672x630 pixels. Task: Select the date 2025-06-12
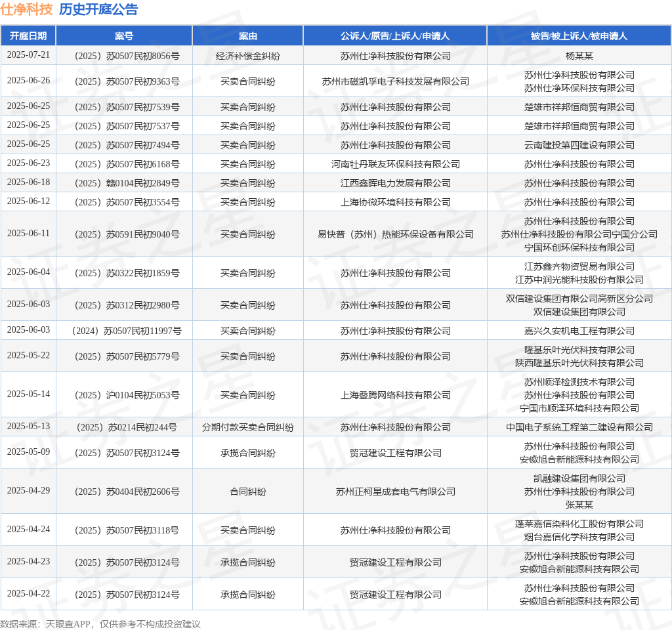click(28, 201)
